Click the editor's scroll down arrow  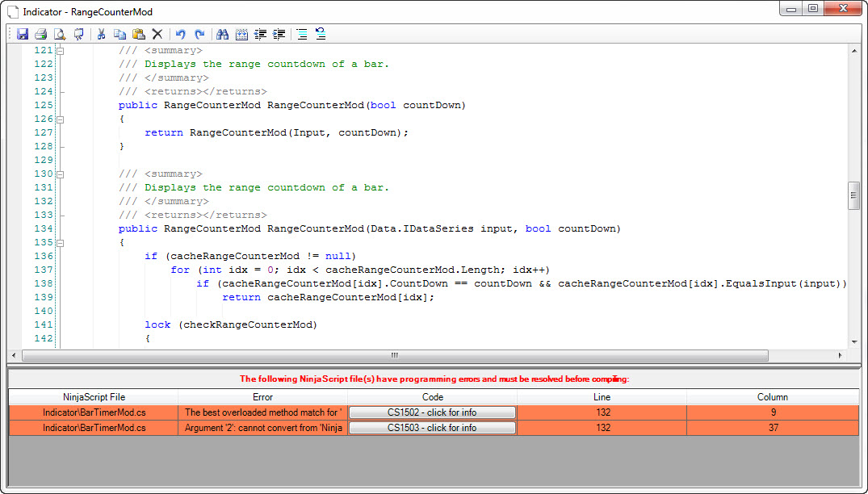coord(853,342)
